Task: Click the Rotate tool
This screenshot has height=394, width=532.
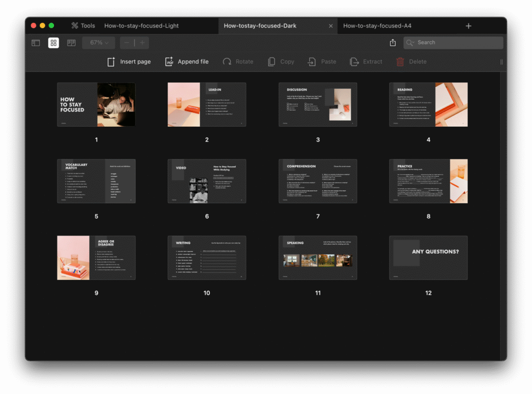Action: coord(238,62)
